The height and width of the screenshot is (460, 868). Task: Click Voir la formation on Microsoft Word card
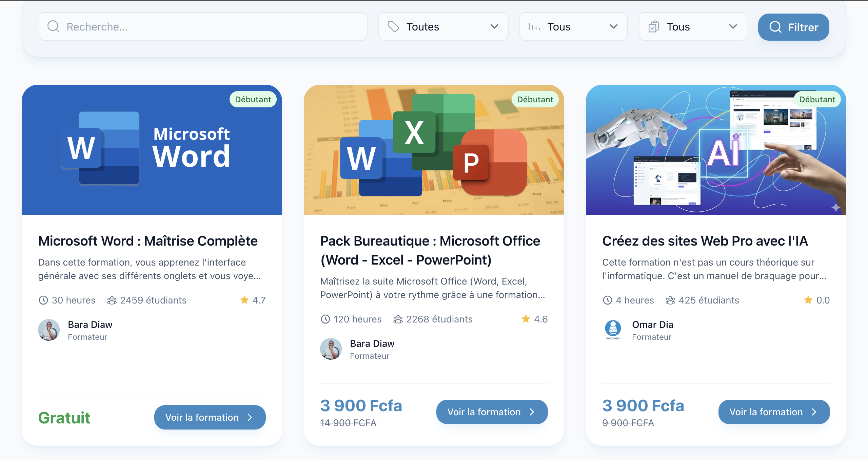coord(210,417)
